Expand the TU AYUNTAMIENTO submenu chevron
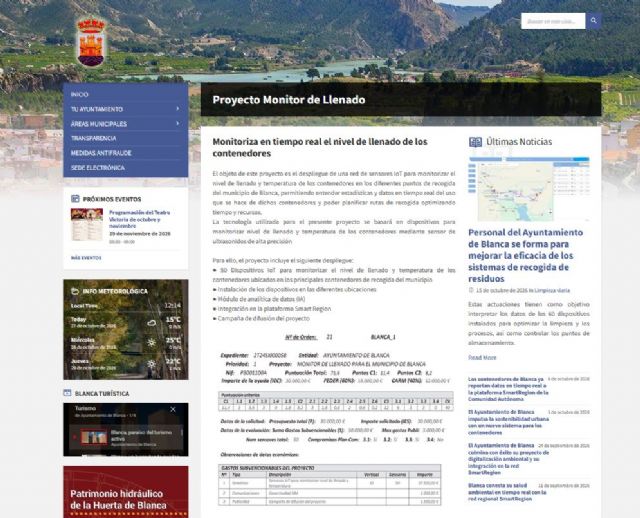 coord(178,109)
